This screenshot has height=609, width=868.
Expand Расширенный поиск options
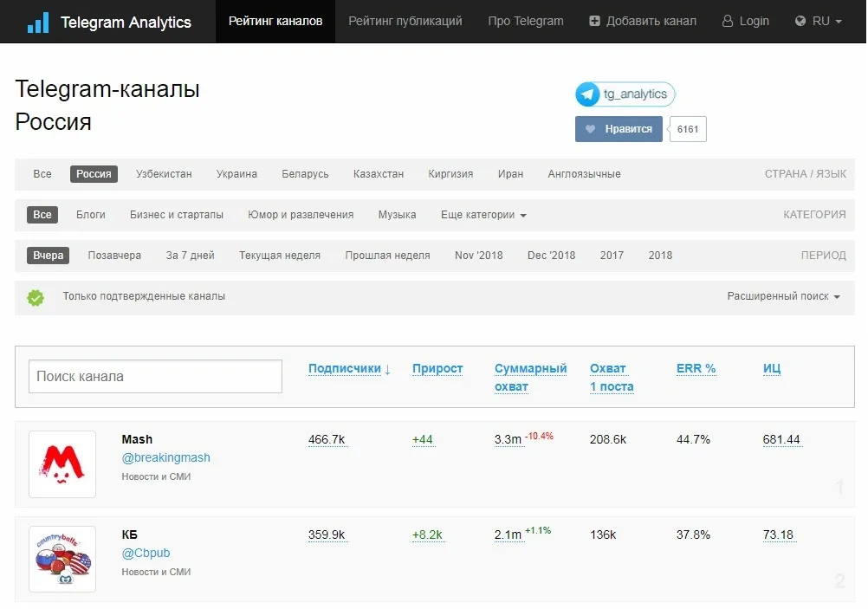point(783,296)
